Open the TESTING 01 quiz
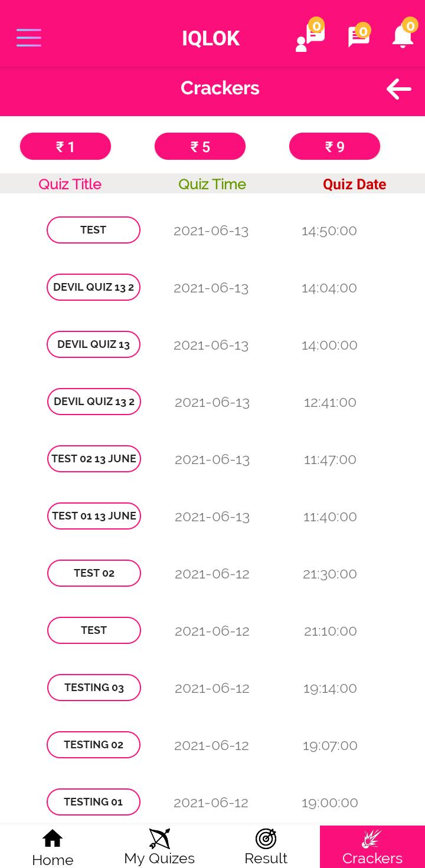The image size is (425, 868). coord(93,802)
